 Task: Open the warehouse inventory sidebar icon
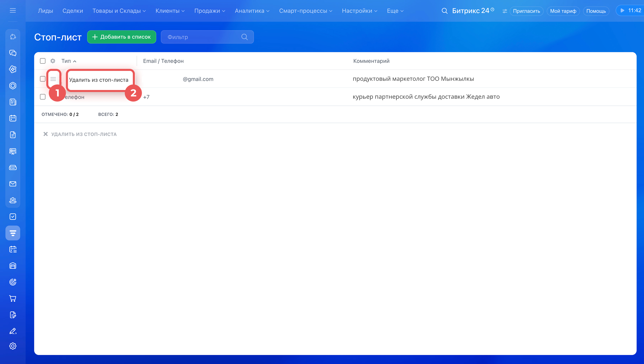(x=13, y=266)
